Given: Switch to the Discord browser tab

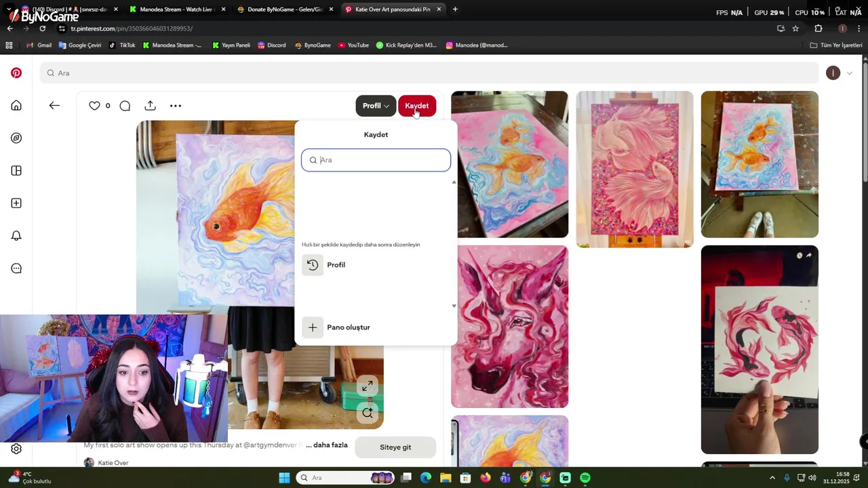Looking at the screenshot, I should point(71,9).
